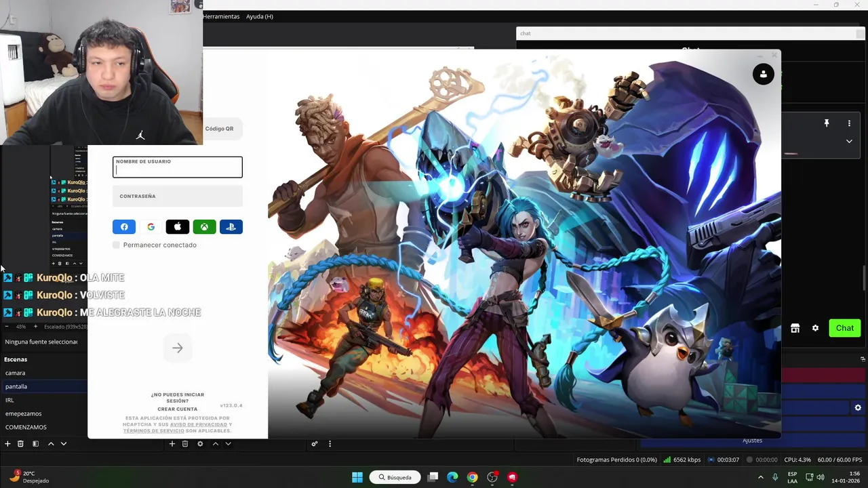Zoom in preview with plus icon
This screenshot has width=868, height=488.
pyautogui.click(x=36, y=327)
